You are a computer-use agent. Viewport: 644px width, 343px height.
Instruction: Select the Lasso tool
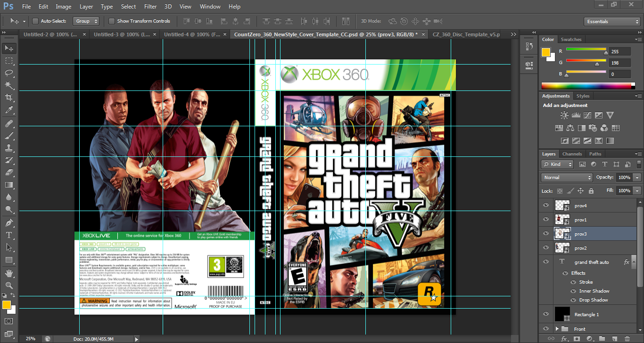tap(9, 73)
